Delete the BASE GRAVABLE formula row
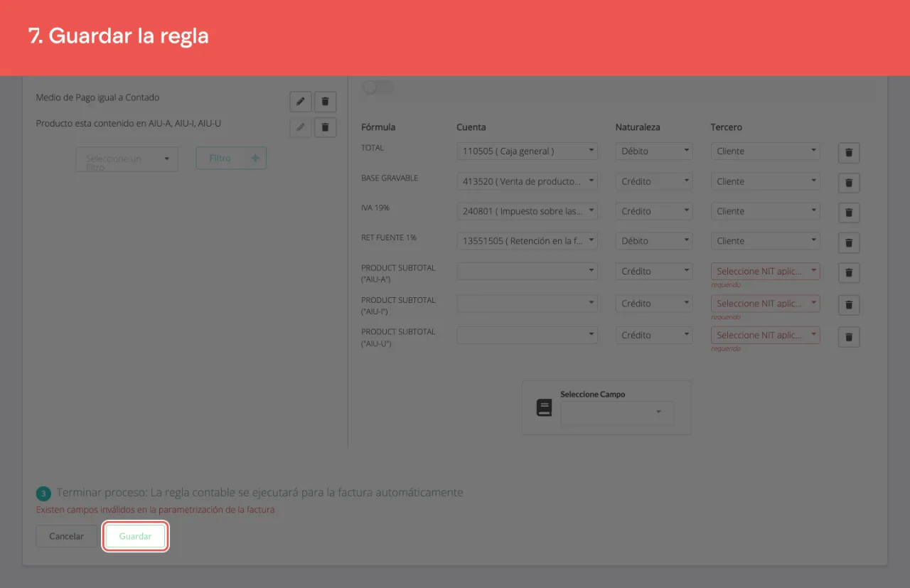The height and width of the screenshot is (588, 910). (849, 183)
